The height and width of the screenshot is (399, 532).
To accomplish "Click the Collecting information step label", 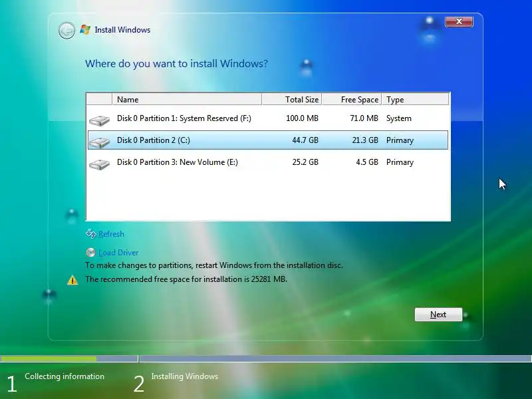I will point(65,376).
